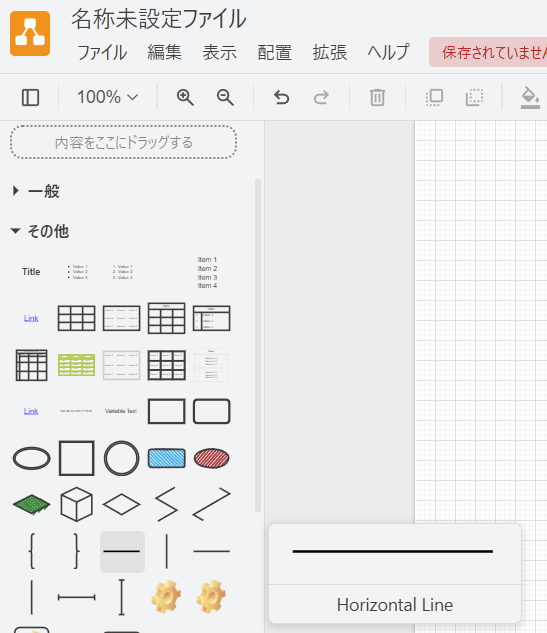The width and height of the screenshot is (547, 633).
Task: Select the bulleted list shape
Action: click(77, 272)
